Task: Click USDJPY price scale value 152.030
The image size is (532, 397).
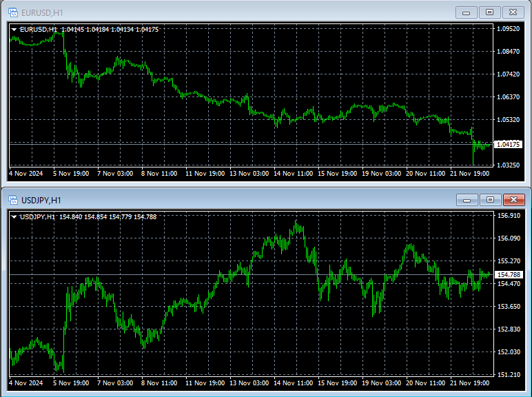Action: tap(509, 352)
